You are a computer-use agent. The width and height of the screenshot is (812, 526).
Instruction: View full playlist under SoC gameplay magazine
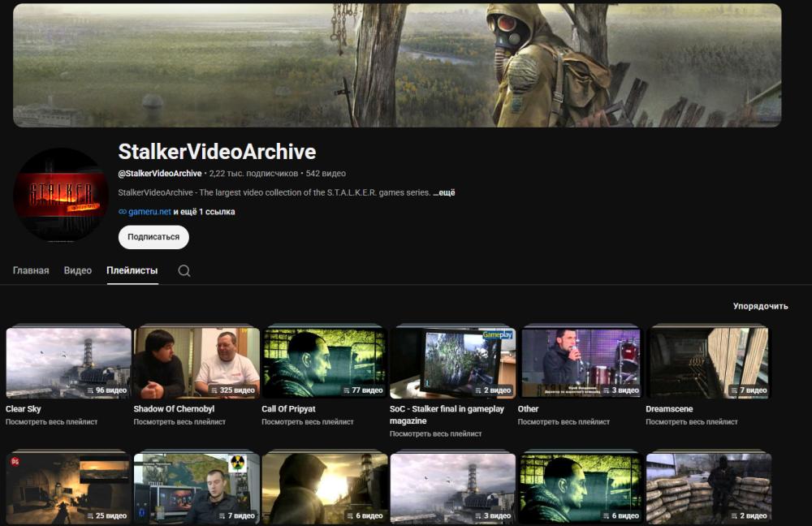tap(435, 433)
